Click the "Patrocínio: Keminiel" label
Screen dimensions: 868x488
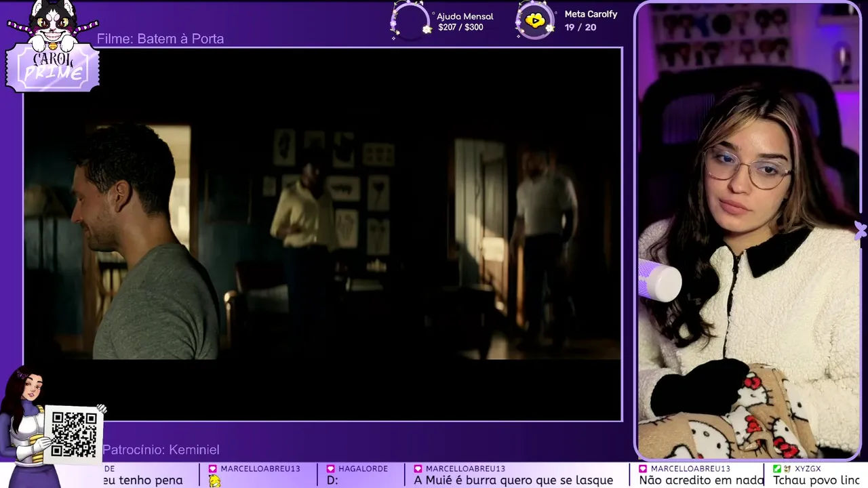click(x=161, y=449)
